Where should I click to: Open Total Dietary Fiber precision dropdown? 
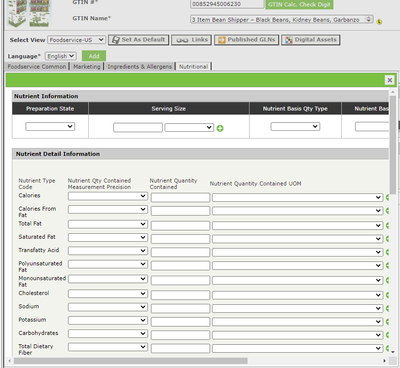click(108, 347)
